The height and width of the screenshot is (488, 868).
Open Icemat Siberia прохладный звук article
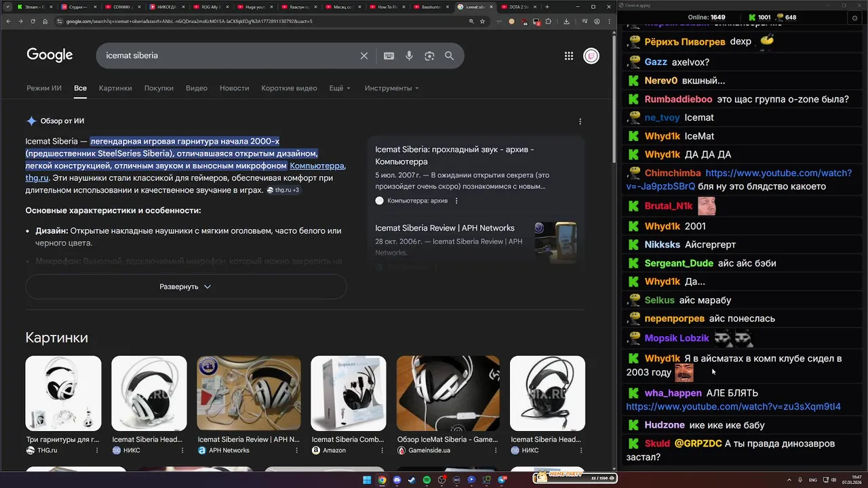pos(454,155)
